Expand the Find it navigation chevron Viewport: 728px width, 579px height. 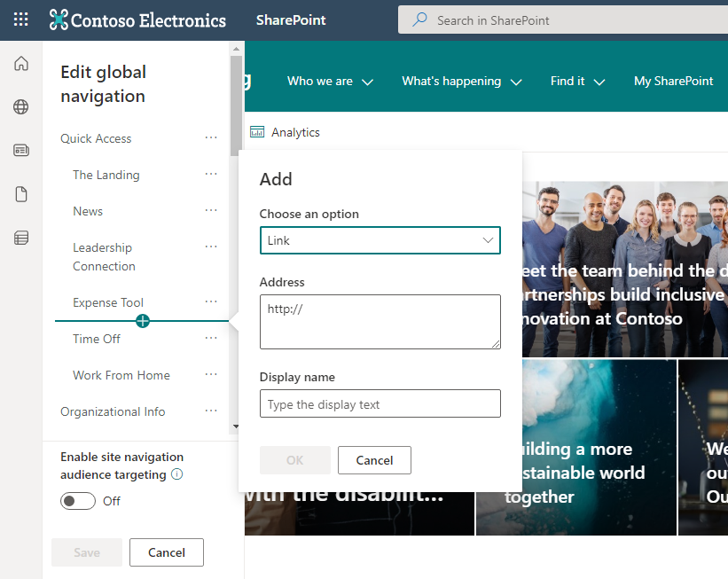599,81
